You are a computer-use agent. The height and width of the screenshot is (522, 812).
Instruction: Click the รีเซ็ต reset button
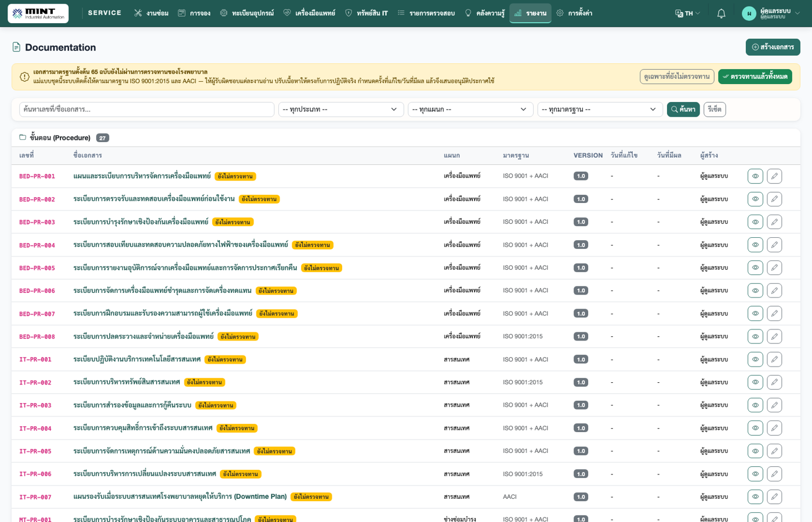[715, 110]
